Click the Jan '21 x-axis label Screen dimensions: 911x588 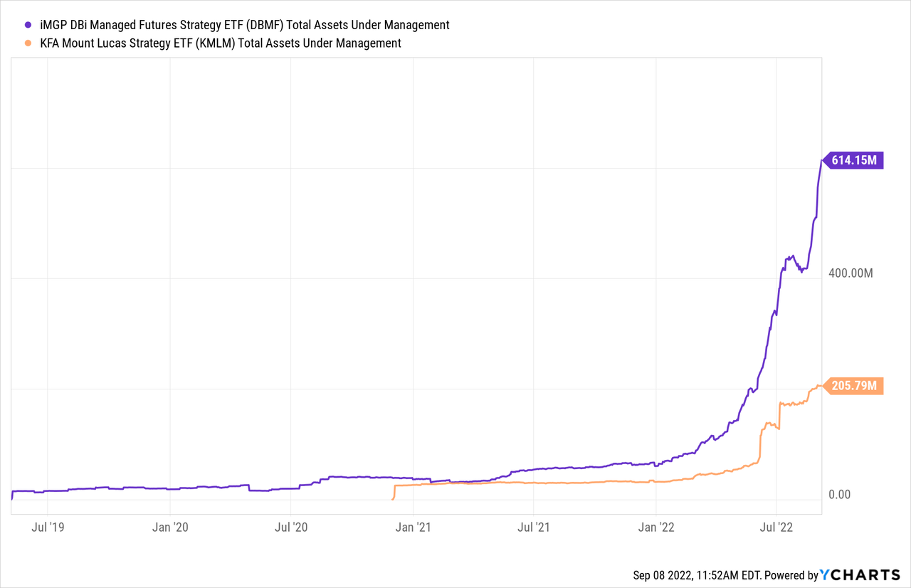point(414,527)
